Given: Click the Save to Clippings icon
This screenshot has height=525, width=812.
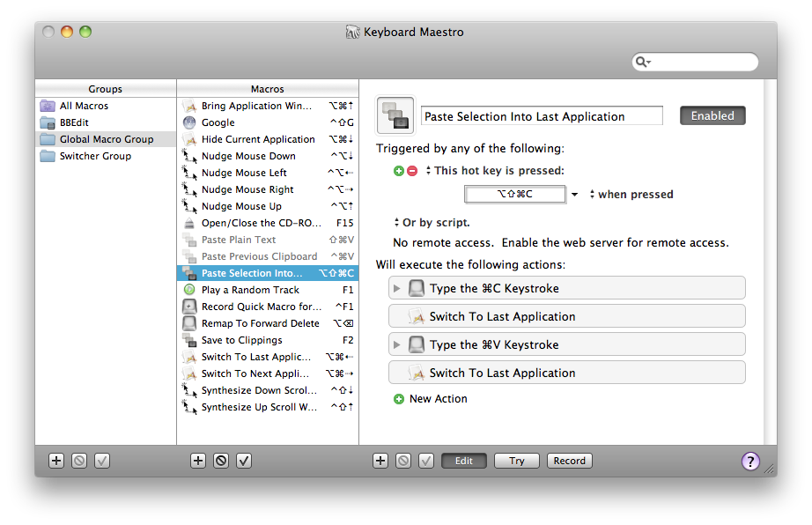Looking at the screenshot, I should point(189,340).
